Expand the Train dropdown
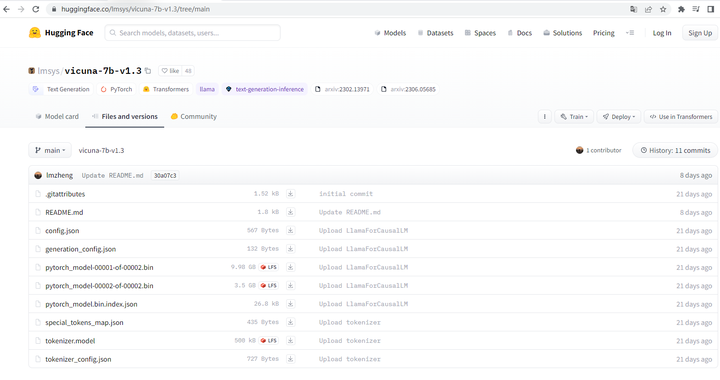 pos(574,117)
